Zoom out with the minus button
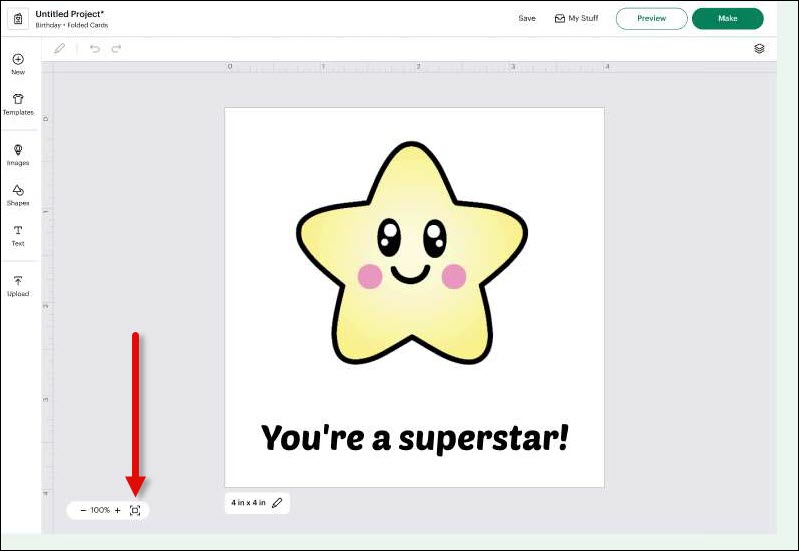The height and width of the screenshot is (551, 799). click(x=83, y=510)
